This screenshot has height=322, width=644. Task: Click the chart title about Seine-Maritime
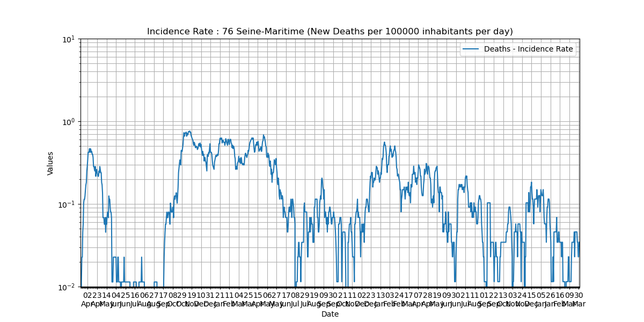click(x=330, y=32)
